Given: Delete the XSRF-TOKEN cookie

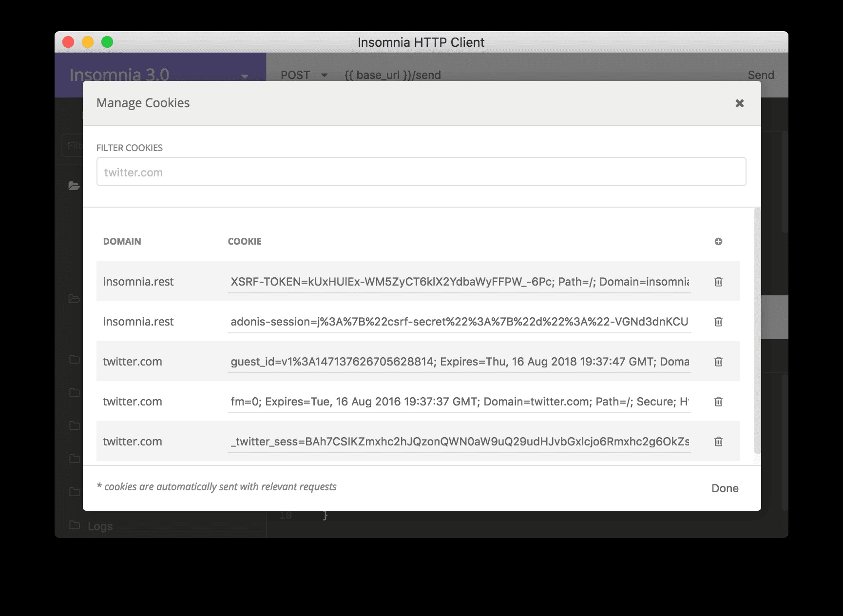Looking at the screenshot, I should pos(718,282).
